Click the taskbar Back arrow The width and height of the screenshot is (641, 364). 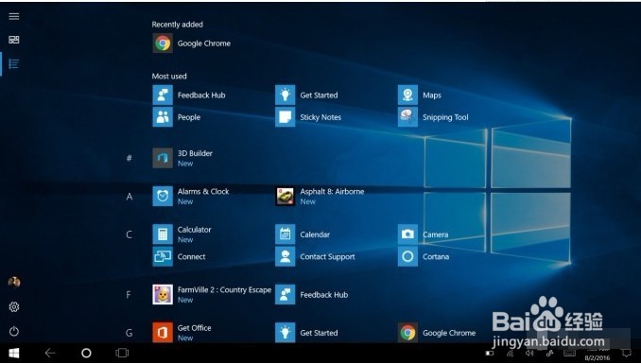[x=50, y=353]
